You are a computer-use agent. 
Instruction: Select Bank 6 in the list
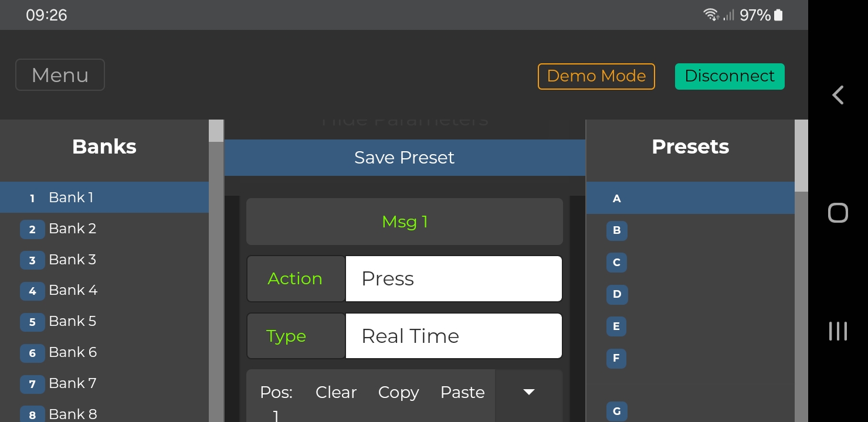tap(73, 352)
